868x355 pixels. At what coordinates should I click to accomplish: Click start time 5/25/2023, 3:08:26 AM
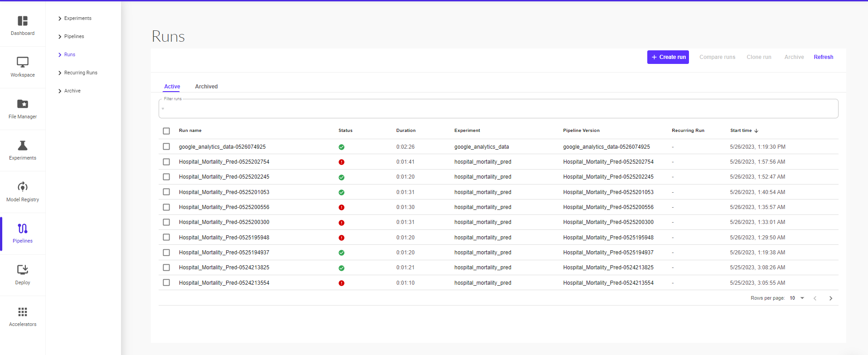coord(757,267)
